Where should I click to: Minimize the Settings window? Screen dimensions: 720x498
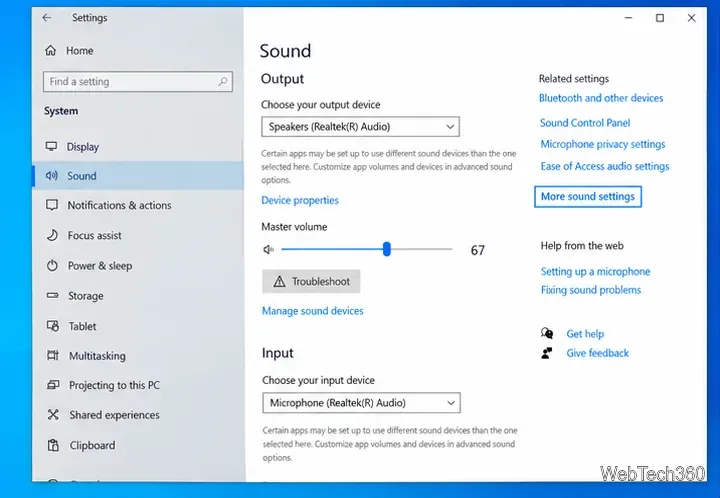[x=629, y=18]
